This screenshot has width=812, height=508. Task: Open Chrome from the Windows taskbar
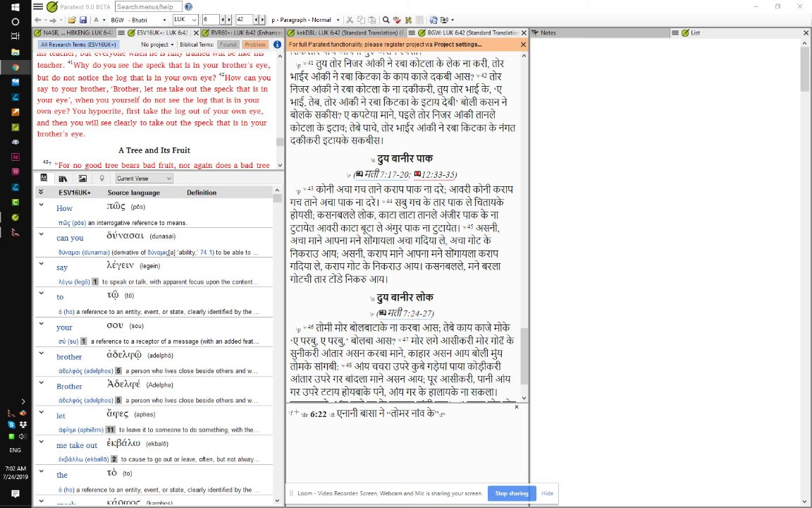(15, 67)
